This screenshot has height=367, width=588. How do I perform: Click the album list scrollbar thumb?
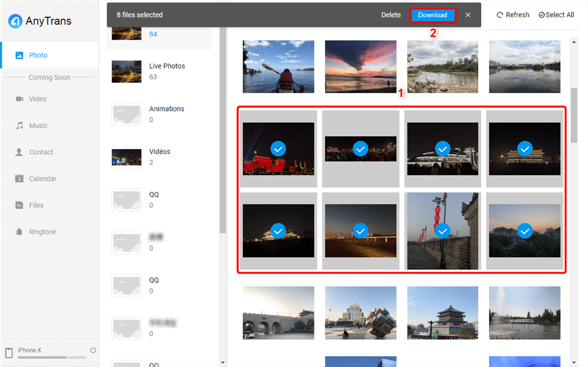coord(223,130)
